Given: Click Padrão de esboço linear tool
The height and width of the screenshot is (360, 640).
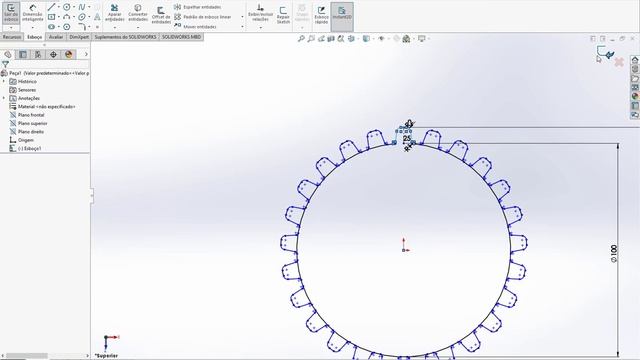Looking at the screenshot, I should [x=202, y=17].
